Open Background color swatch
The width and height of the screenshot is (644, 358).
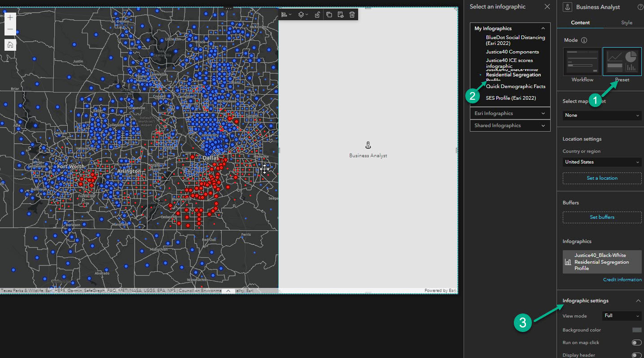click(636, 330)
